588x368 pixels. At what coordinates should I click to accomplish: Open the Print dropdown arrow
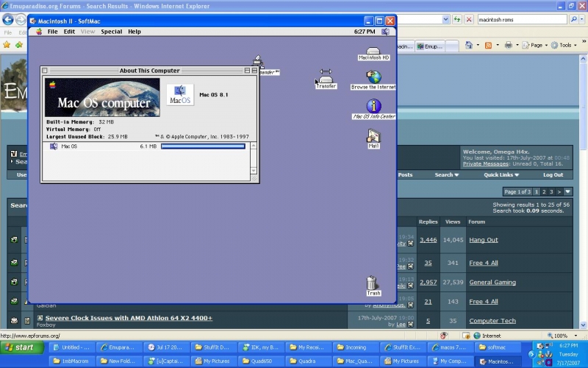[517, 46]
